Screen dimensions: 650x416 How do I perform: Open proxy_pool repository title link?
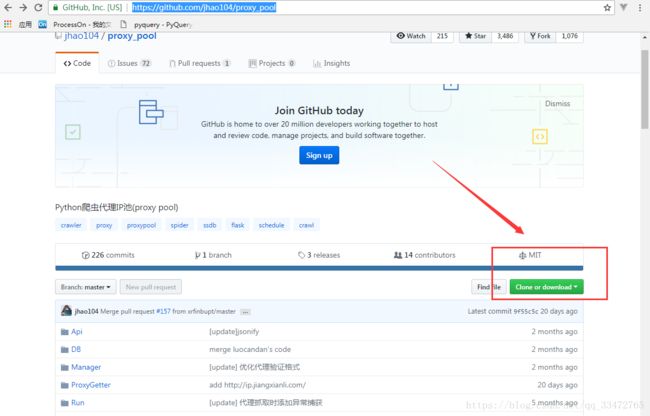132,36
